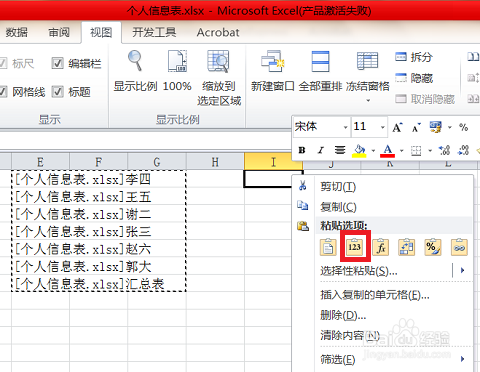Expand the Filter (筛选) submenu arrow
480x372 pixels.
[x=462, y=359]
